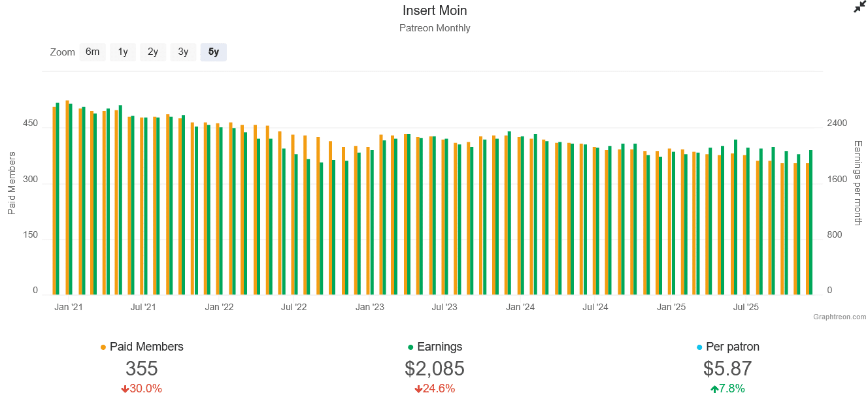Image resolution: width=868 pixels, height=395 pixels.
Task: Open the Graphtreon.com credit link
Action: [x=839, y=317]
